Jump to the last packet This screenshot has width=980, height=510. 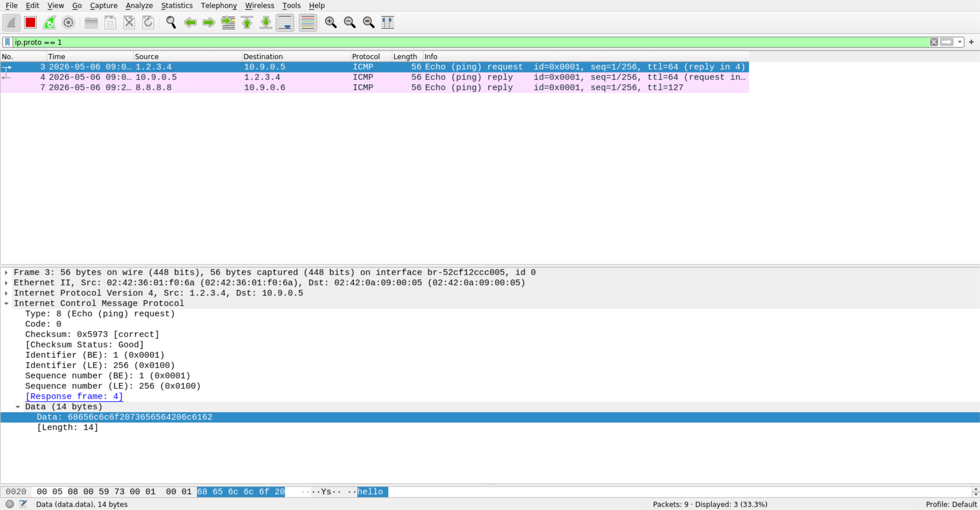[266, 23]
